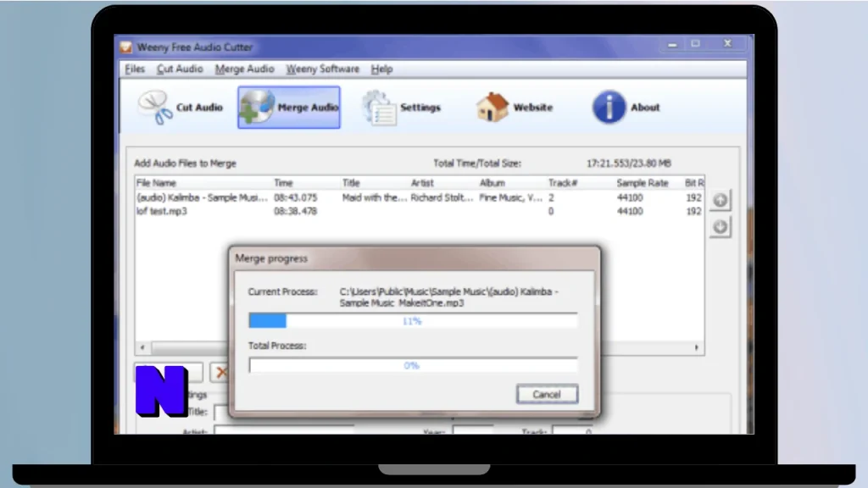Click the Weeny Free Audio Cutter title icon
868x488 pixels.
pos(125,47)
